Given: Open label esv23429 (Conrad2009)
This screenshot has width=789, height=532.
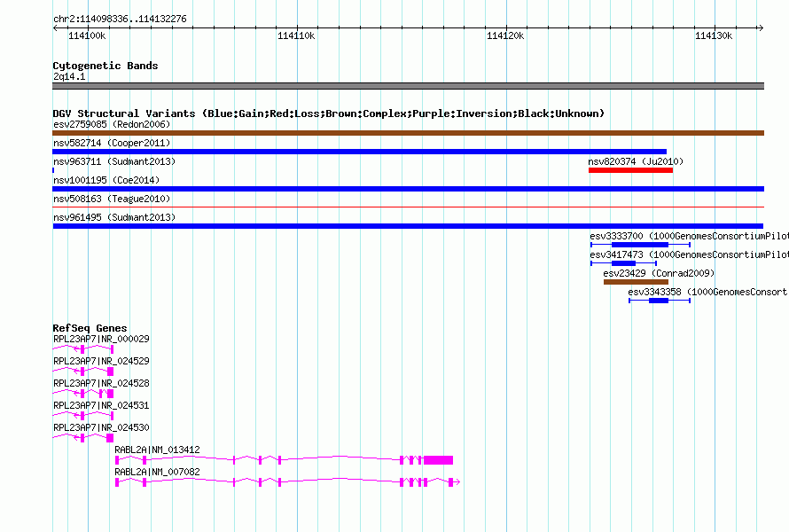Looking at the screenshot, I should pos(659,273).
